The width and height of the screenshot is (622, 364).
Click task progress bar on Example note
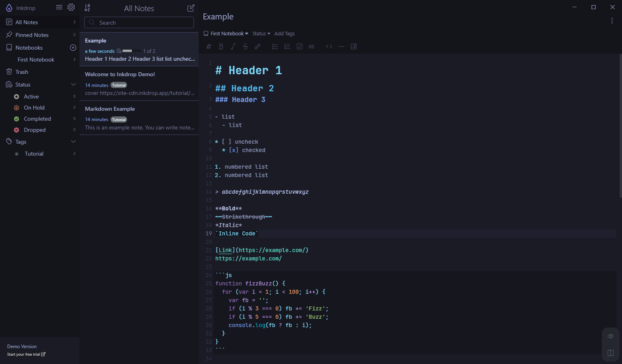pyautogui.click(x=132, y=51)
